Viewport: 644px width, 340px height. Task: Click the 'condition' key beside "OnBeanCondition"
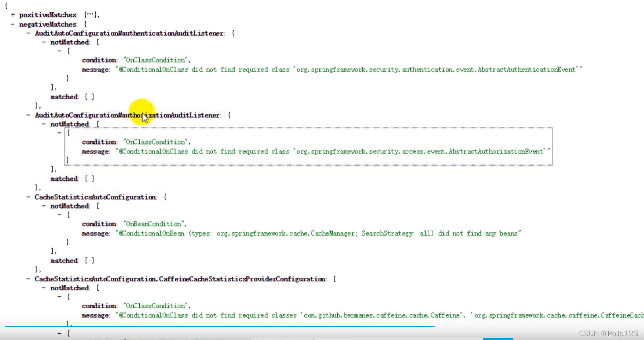[x=99, y=224]
